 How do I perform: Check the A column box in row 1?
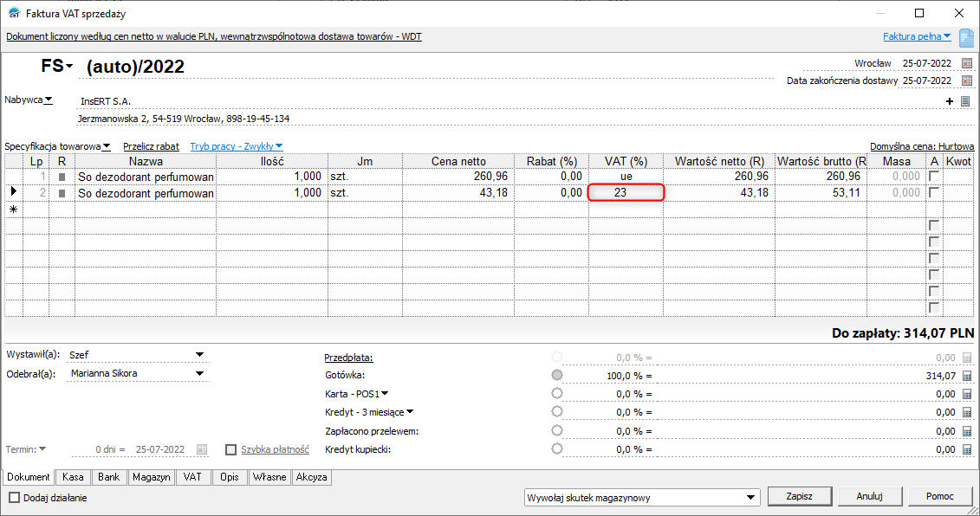click(933, 176)
